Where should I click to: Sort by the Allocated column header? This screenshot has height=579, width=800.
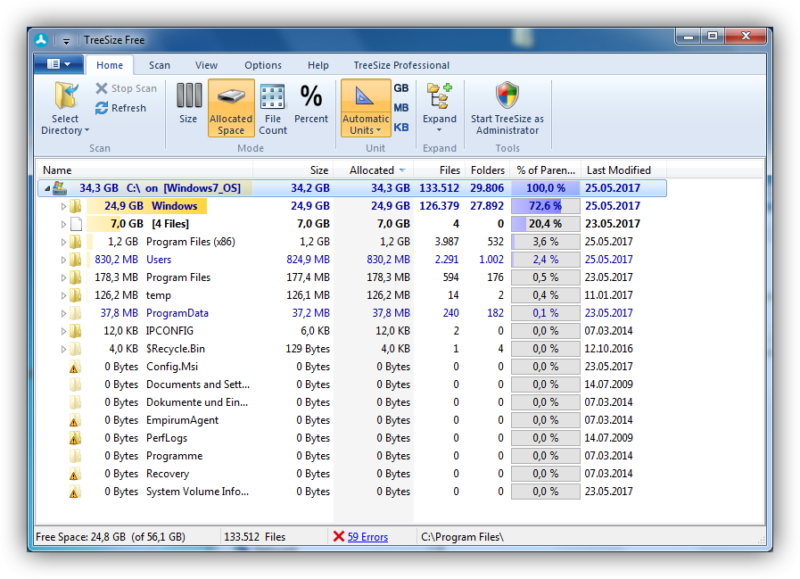coord(374,170)
